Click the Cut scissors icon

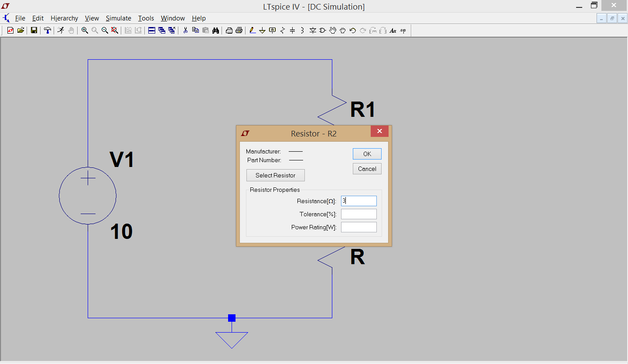click(185, 31)
